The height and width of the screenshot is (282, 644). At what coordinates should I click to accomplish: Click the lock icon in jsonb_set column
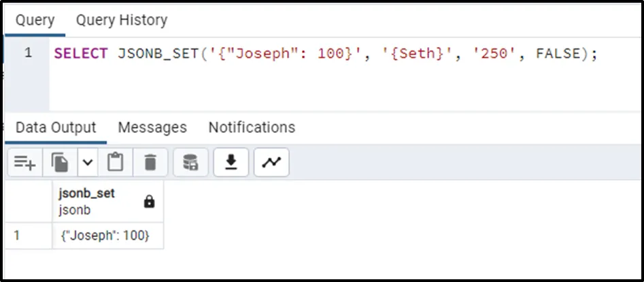click(150, 202)
